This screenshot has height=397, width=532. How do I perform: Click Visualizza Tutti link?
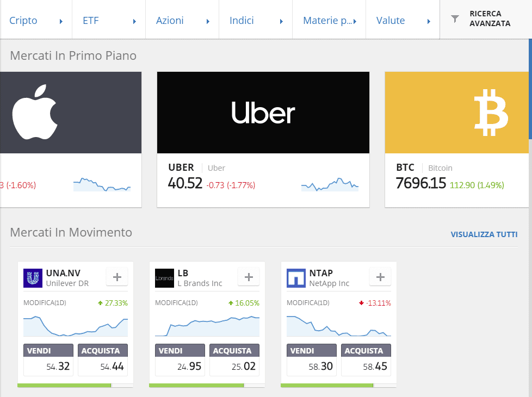click(x=484, y=234)
